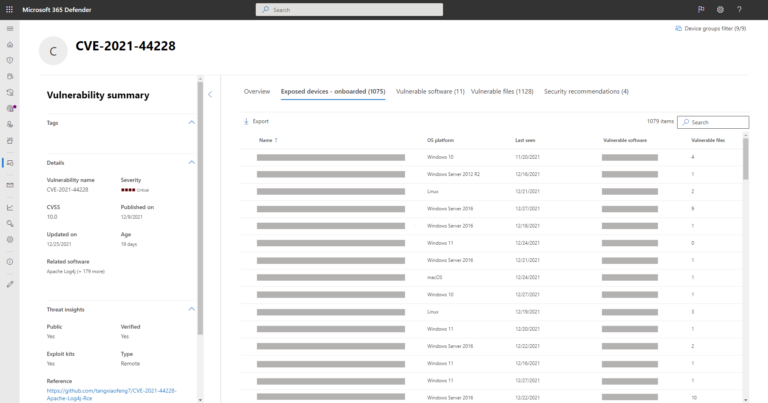Go to Home in left sidebar
The width and height of the screenshot is (768, 403).
tap(10, 45)
